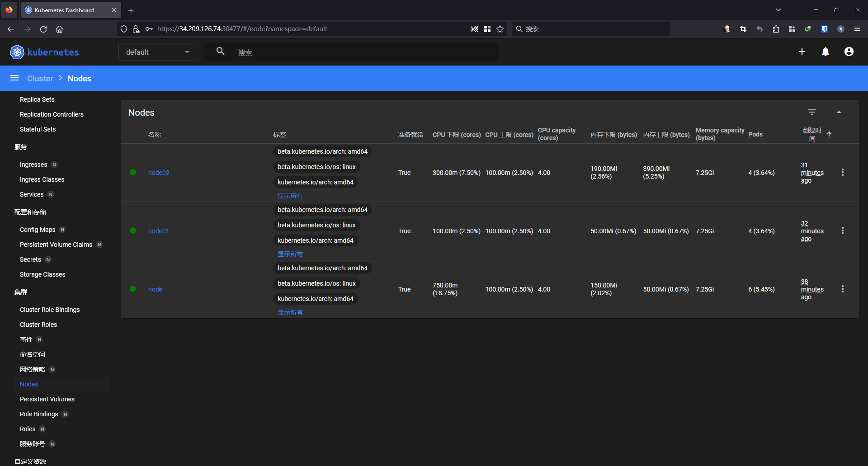The height and width of the screenshot is (466, 868).
Task: Click the 750.00m (18.75%) CPU value
Action: pos(445,289)
